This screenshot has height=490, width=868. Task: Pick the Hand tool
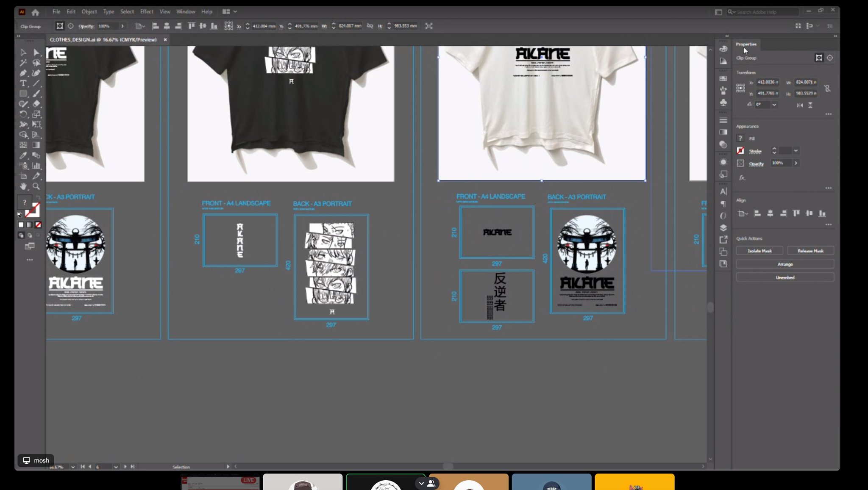tap(23, 186)
